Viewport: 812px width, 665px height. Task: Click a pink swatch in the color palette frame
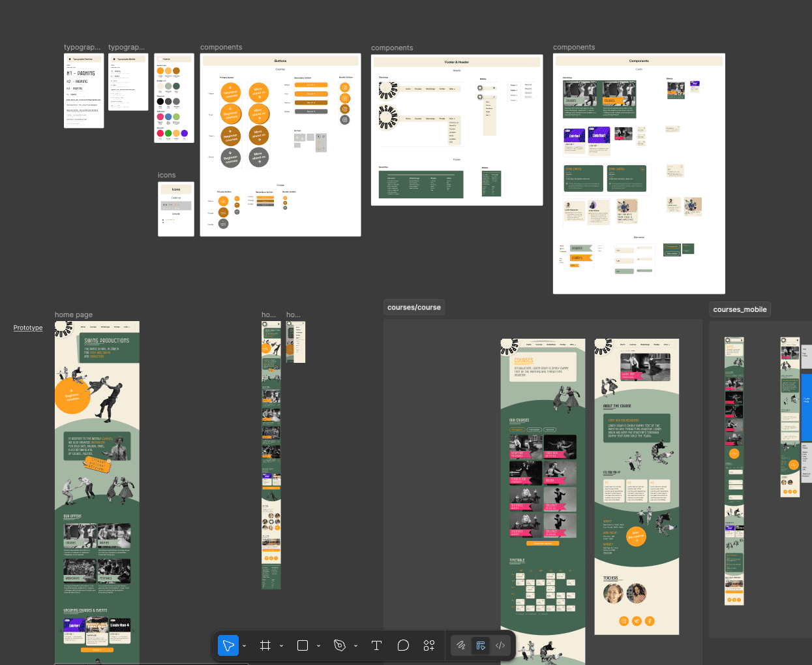(x=160, y=117)
